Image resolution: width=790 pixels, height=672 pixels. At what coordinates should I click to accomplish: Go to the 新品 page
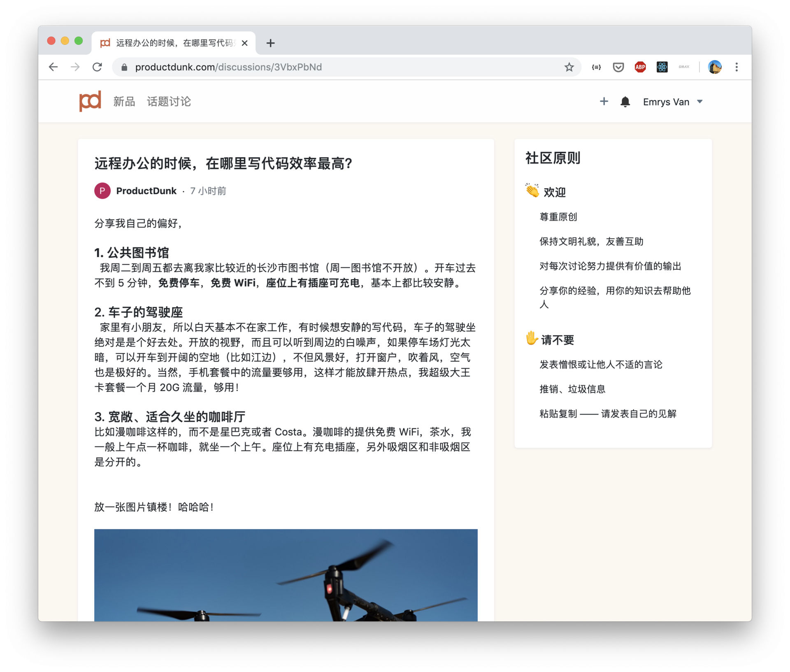(124, 102)
